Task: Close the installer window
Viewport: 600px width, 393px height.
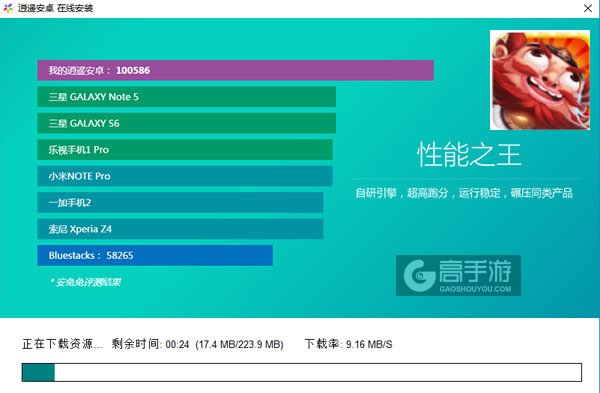Action: point(588,8)
